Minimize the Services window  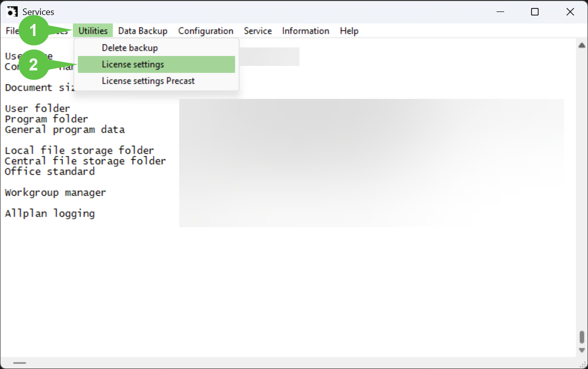tap(500, 12)
